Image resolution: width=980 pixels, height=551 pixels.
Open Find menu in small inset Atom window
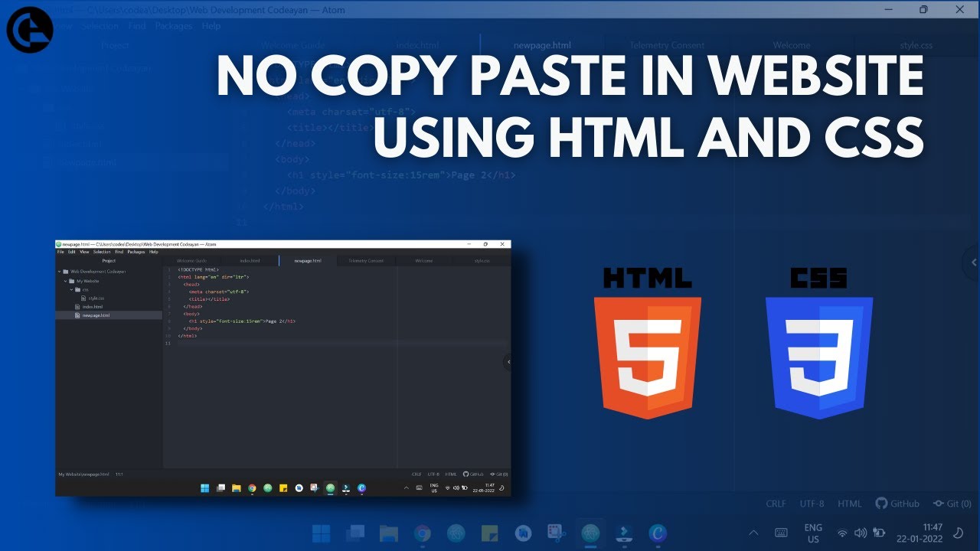tap(119, 252)
